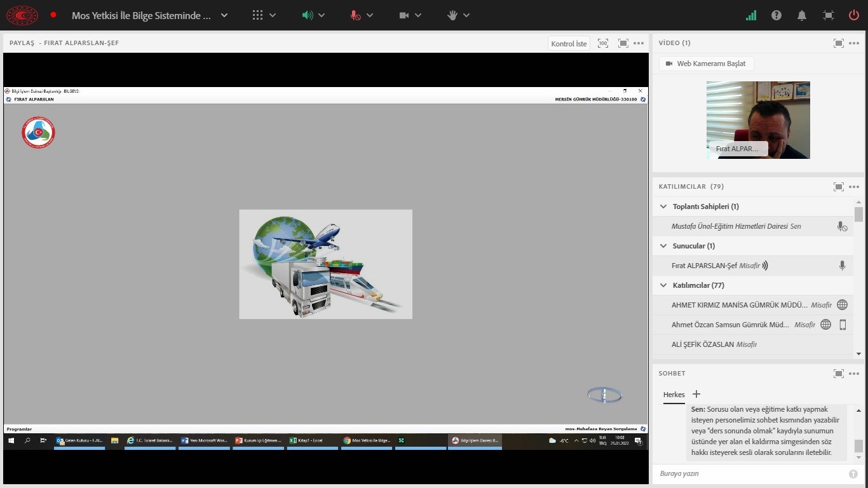The height and width of the screenshot is (488, 868).
Task: Click the Kontrol İste button
Action: click(x=569, y=44)
